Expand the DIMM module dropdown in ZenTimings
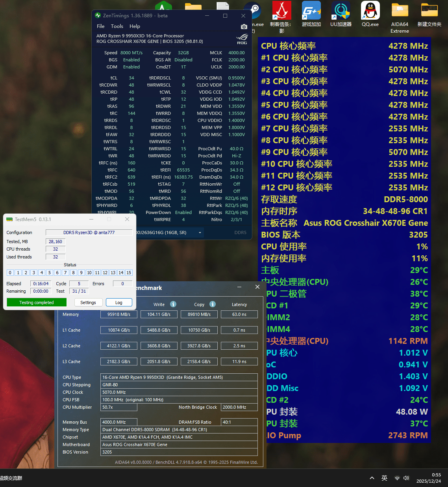The height and width of the screenshot is (487, 448). tap(200, 232)
